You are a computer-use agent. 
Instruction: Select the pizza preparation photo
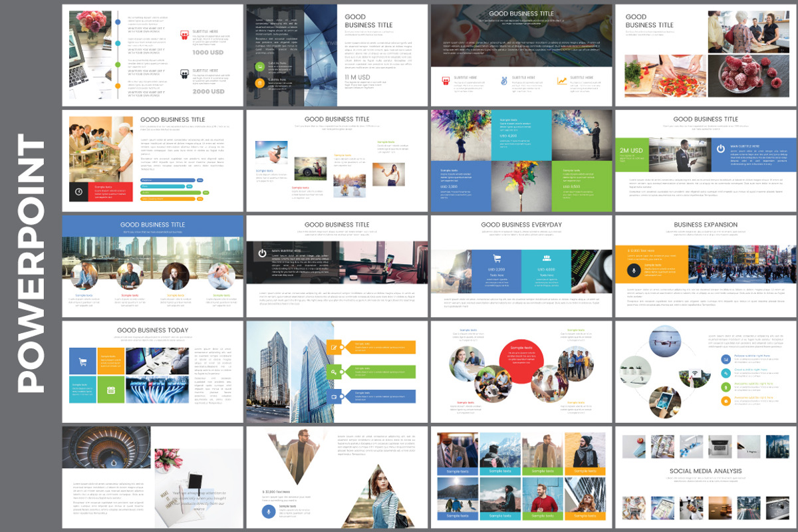(x=665, y=76)
